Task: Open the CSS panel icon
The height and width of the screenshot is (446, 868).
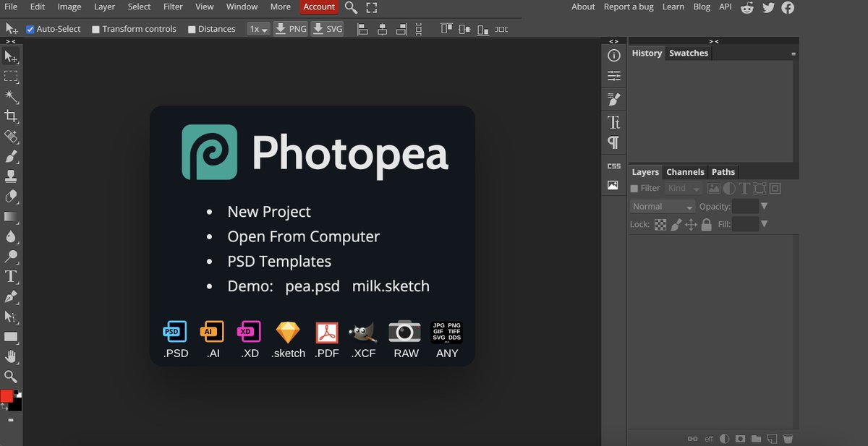Action: (613, 166)
